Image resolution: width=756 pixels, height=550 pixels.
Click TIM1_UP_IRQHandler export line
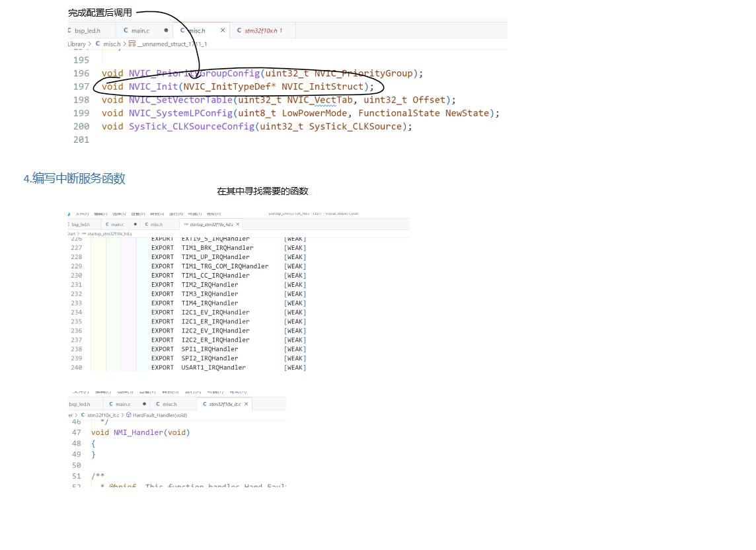click(229, 257)
